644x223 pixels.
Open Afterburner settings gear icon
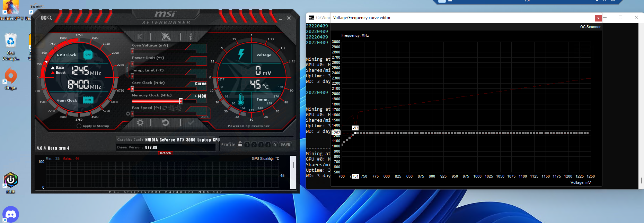tap(140, 122)
